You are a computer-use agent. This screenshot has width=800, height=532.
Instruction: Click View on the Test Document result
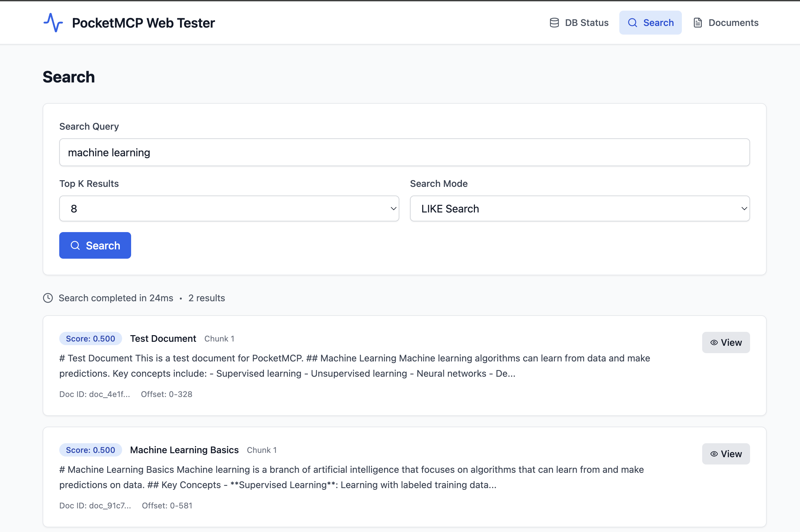(x=726, y=342)
